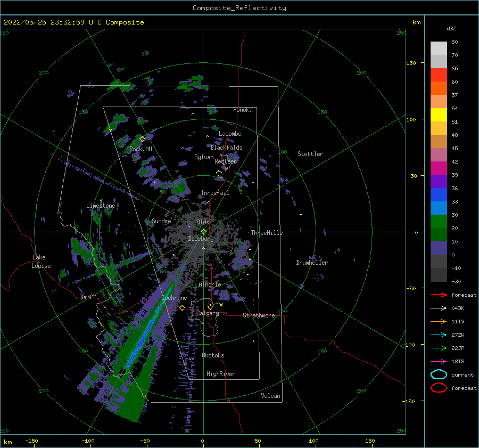Image resolution: width=479 pixels, height=448 pixels.
Task: Click the Stettler label
Action: [310, 154]
